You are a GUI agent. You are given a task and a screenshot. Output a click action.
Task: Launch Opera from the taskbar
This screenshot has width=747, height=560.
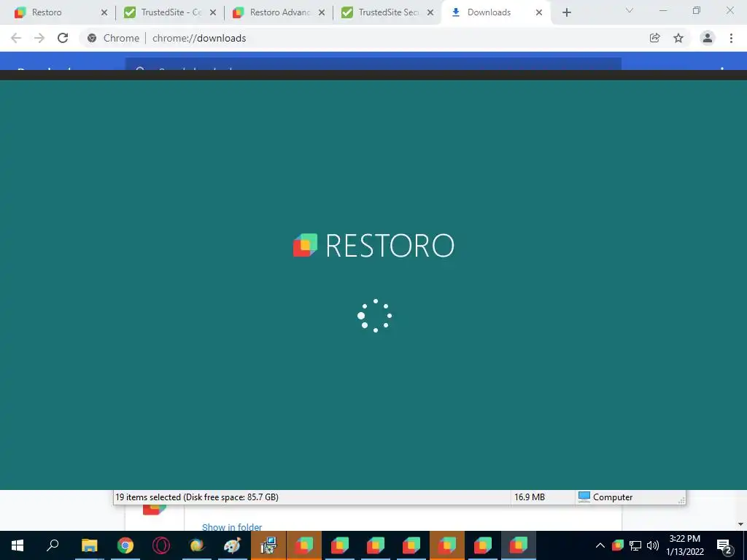(161, 545)
